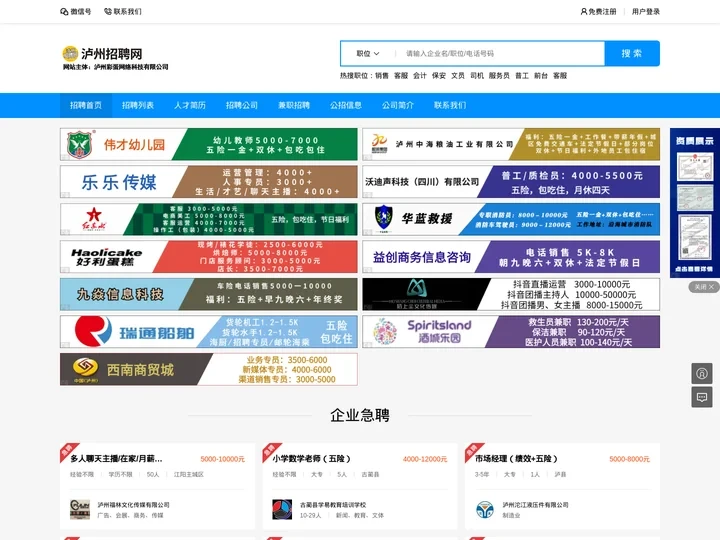This screenshot has width=720, height=540.
Task: Select hot search keyword 前台
Action: 541,76
